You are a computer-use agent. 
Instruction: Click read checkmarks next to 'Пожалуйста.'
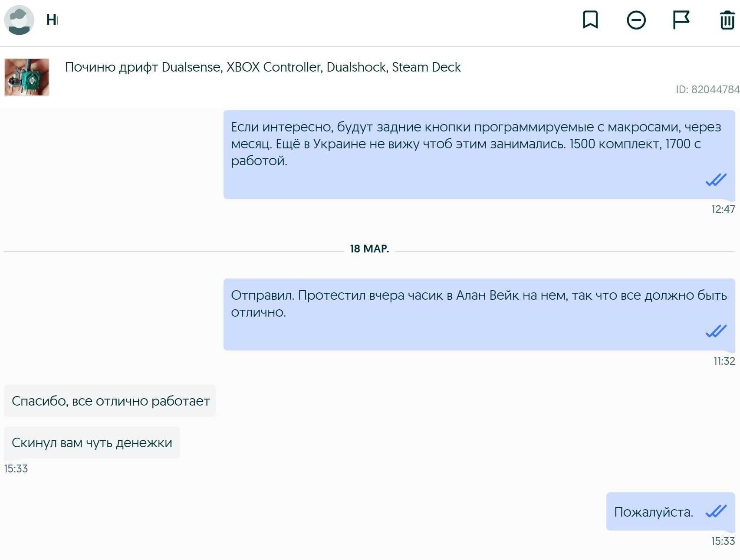(716, 511)
